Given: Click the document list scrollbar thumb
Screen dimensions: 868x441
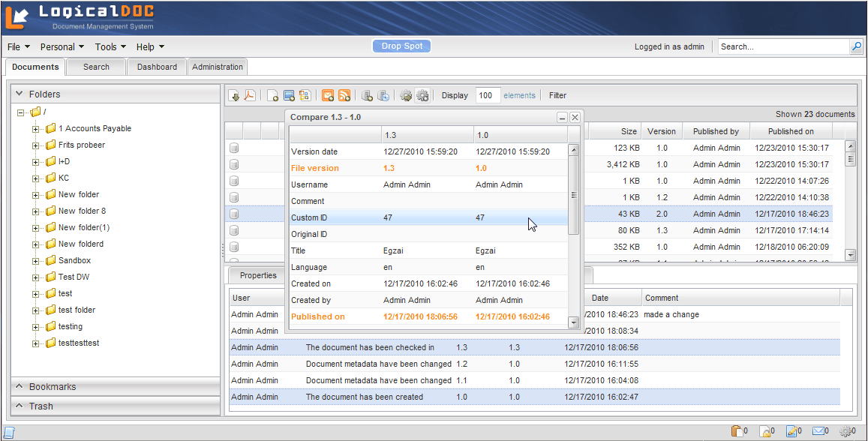Looking at the screenshot, I should [x=851, y=158].
